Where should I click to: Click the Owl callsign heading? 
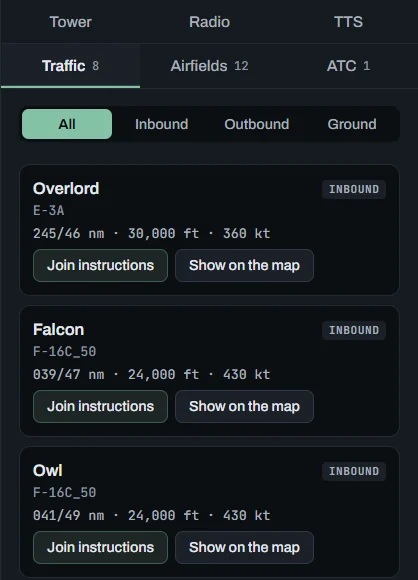pos(48,470)
